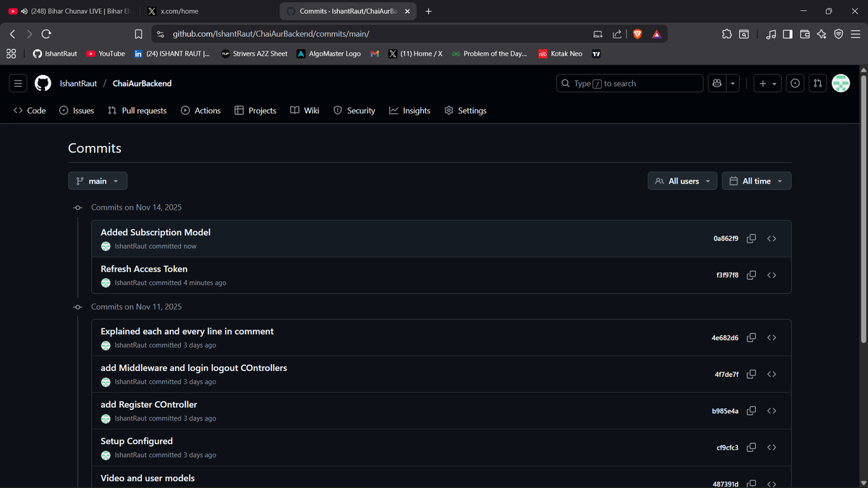Click commit hash f3f97f8
The height and width of the screenshot is (488, 868).
[727, 275]
